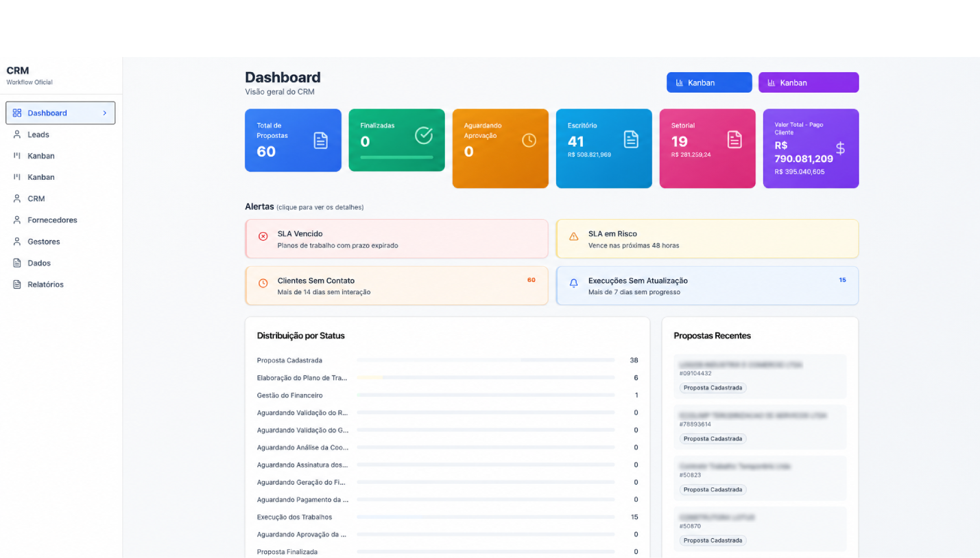The width and height of the screenshot is (980, 558).
Task: Click the checkmark icon on Finalizadas card
Action: (424, 135)
